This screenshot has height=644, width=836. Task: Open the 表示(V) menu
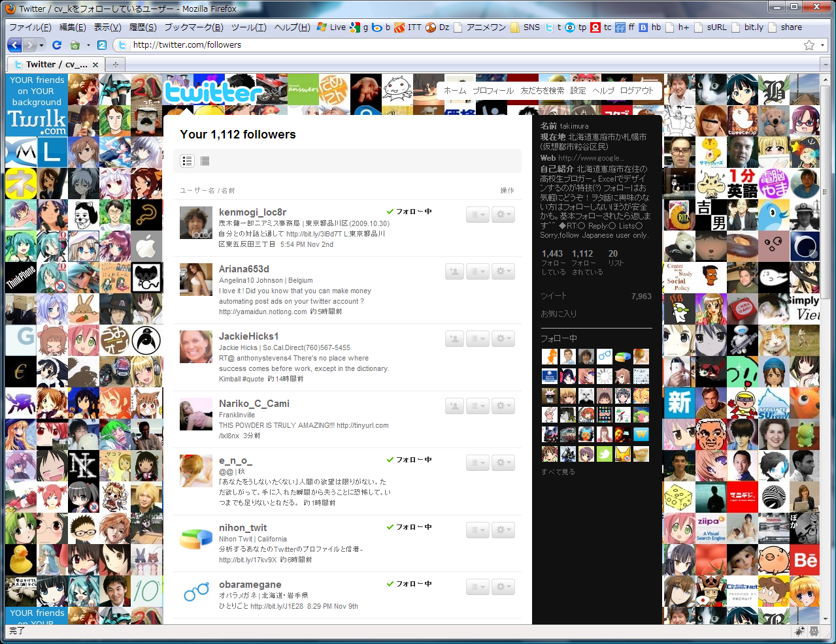pos(107,27)
